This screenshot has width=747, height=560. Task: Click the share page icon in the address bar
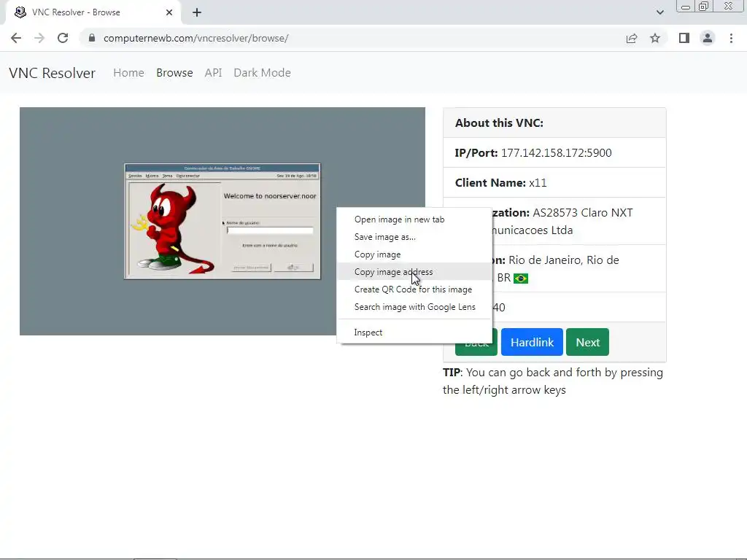coord(632,38)
